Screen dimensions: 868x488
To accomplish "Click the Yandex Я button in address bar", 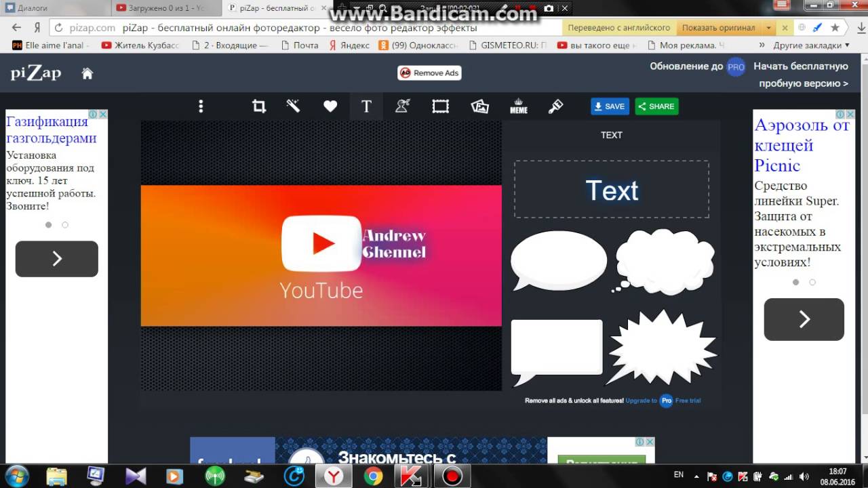I will [37, 28].
